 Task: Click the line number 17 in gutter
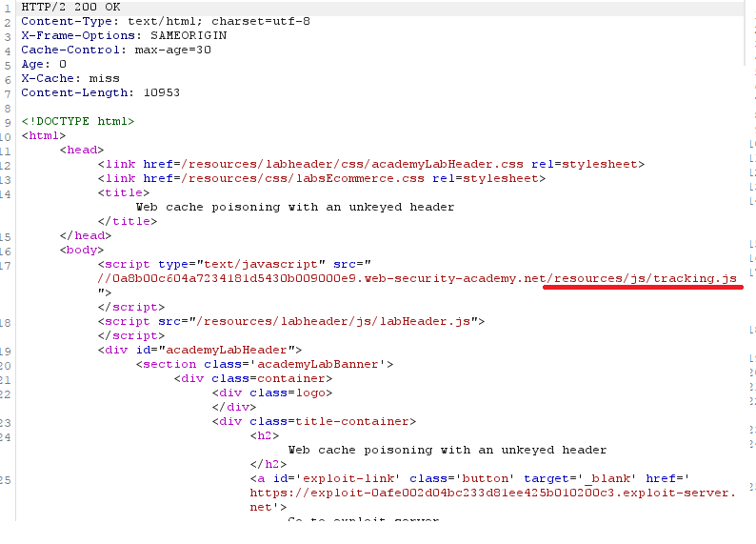click(x=6, y=266)
